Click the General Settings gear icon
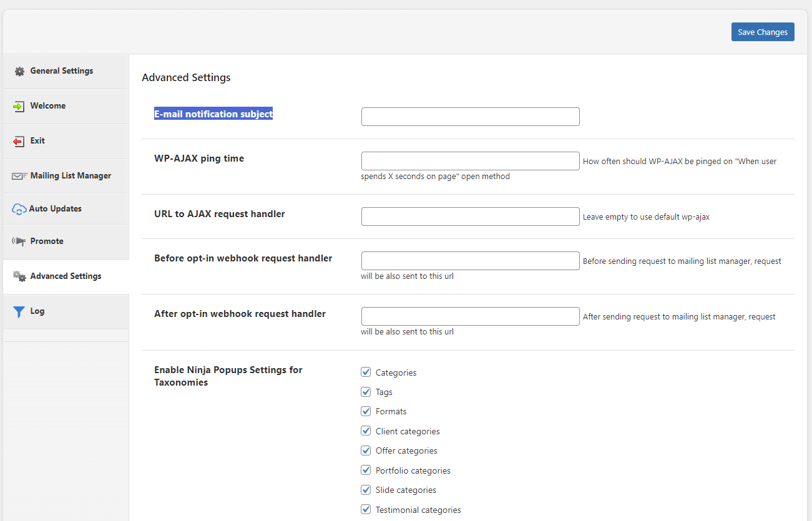 (x=19, y=71)
